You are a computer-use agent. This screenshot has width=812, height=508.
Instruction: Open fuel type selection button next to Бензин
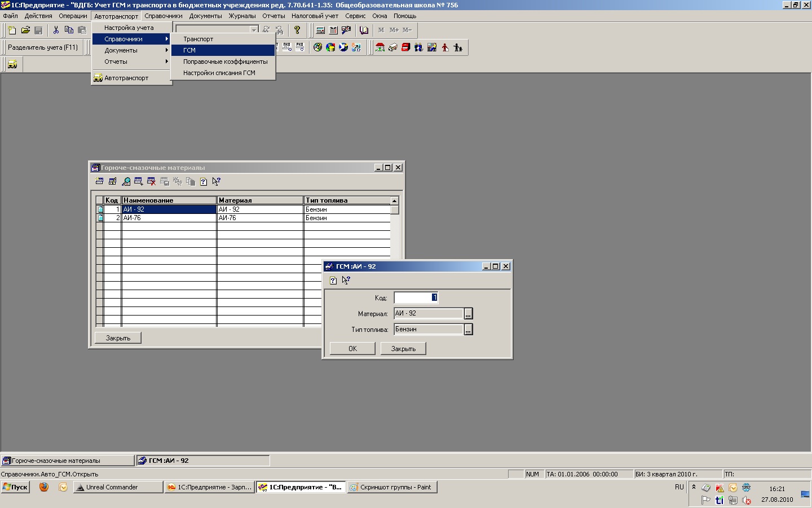pos(468,329)
